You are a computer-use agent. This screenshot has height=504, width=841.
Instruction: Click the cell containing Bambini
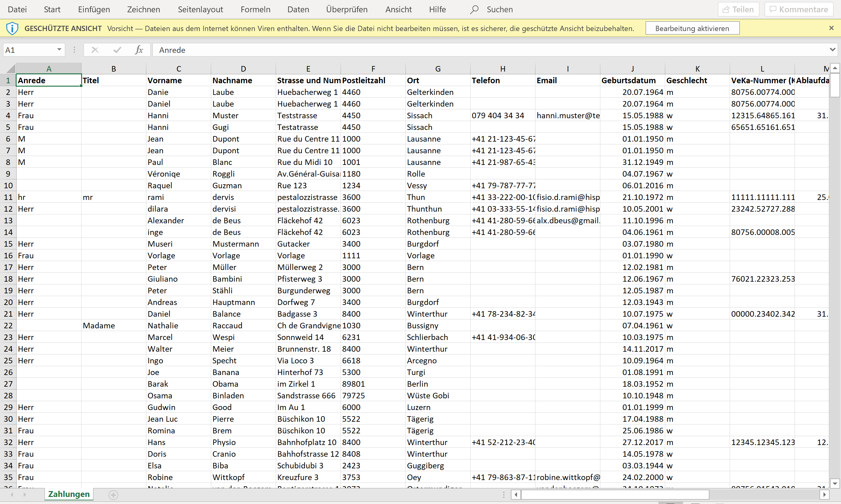pos(243,279)
